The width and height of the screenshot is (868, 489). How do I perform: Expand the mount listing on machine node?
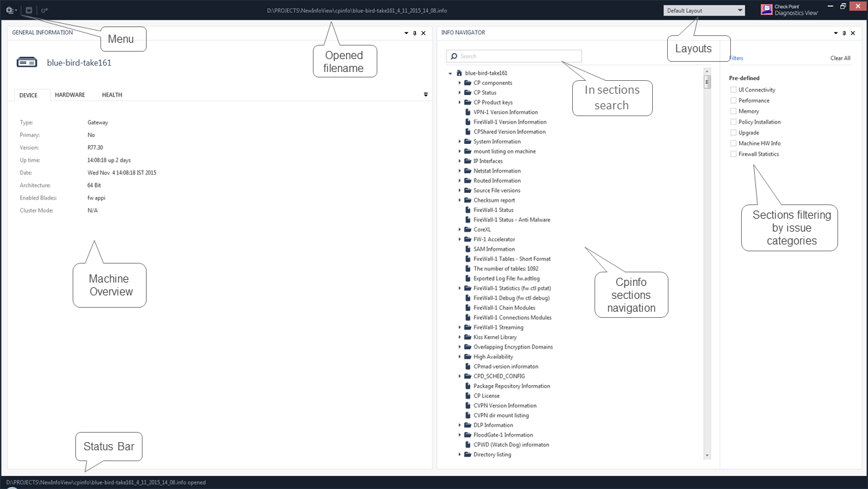[x=459, y=151]
